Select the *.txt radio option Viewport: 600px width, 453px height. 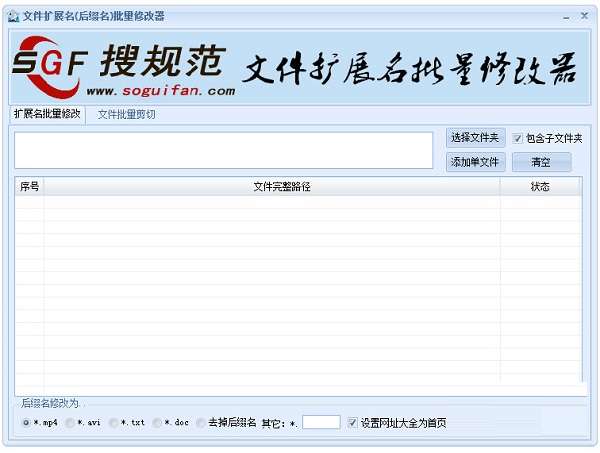[x=113, y=423]
